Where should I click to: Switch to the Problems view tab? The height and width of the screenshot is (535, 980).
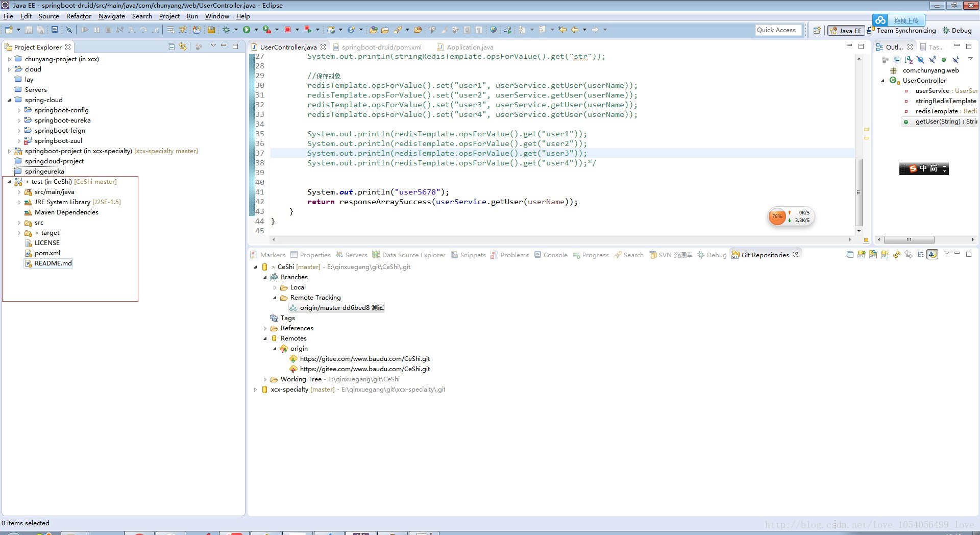click(509, 255)
